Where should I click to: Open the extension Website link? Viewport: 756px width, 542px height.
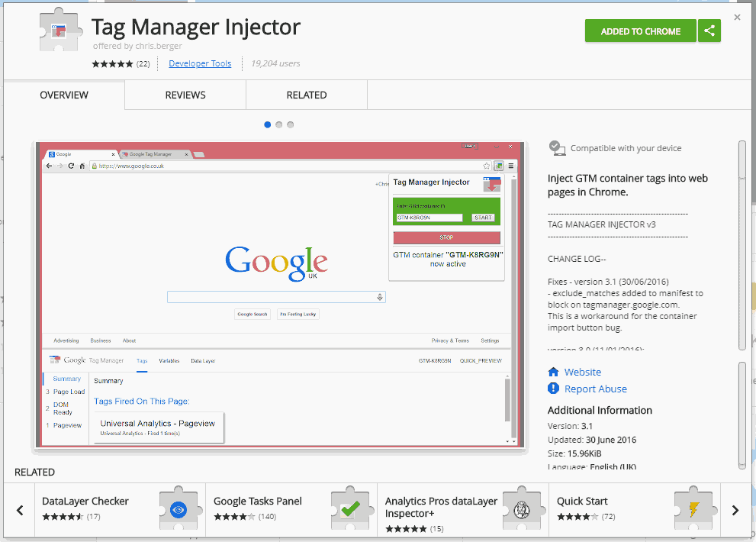[x=582, y=372]
